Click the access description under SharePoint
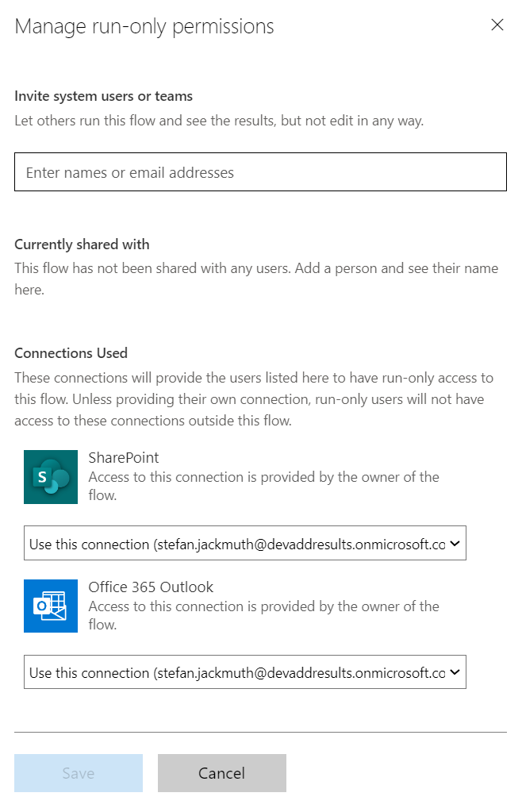522x812 pixels. [x=263, y=486]
